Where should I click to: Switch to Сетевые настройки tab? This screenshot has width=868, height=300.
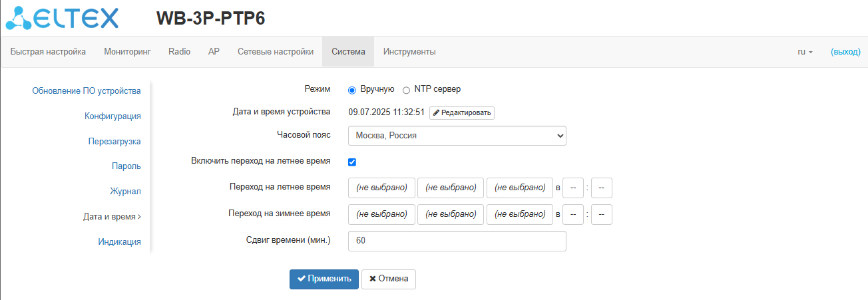[x=276, y=52]
